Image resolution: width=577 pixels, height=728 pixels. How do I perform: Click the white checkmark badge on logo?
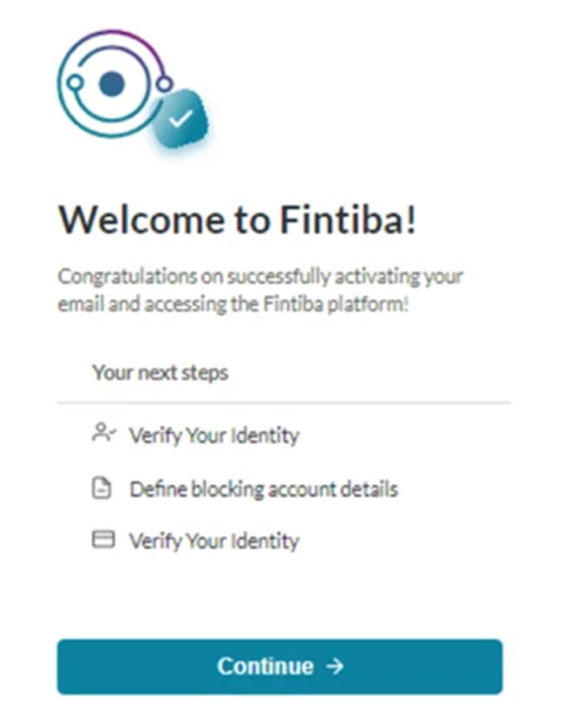pos(181,119)
